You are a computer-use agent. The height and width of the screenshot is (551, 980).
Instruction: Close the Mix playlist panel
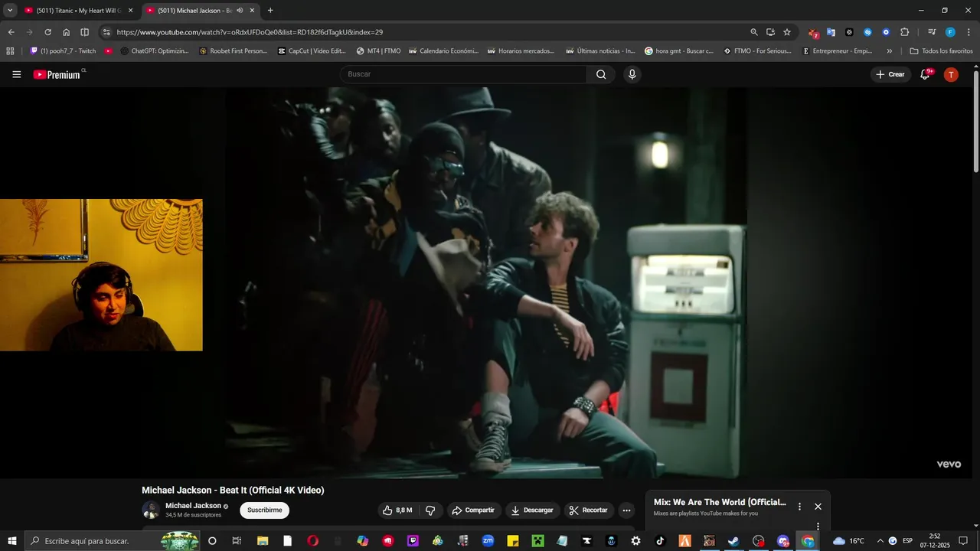click(818, 507)
